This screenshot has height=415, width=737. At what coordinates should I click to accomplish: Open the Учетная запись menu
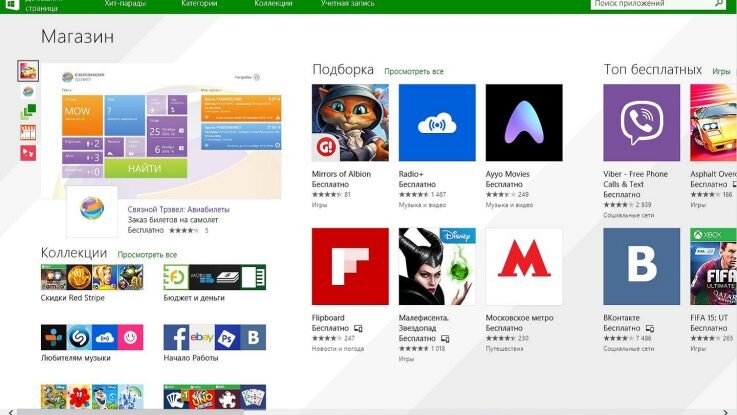point(347,3)
